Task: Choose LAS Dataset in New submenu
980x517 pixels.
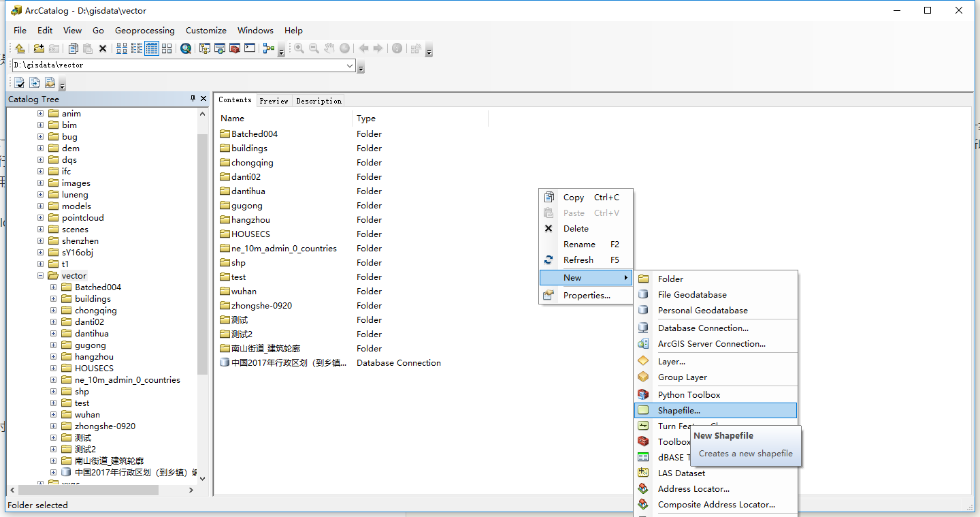Action: tap(715, 473)
